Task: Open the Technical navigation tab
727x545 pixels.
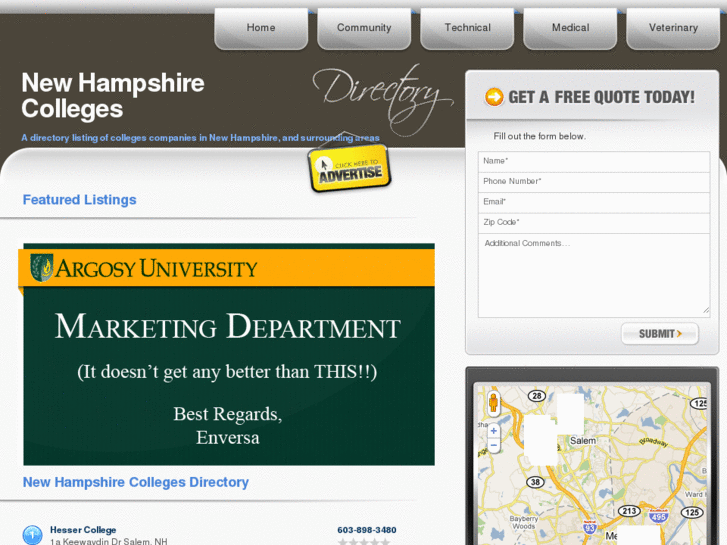Action: point(467,29)
